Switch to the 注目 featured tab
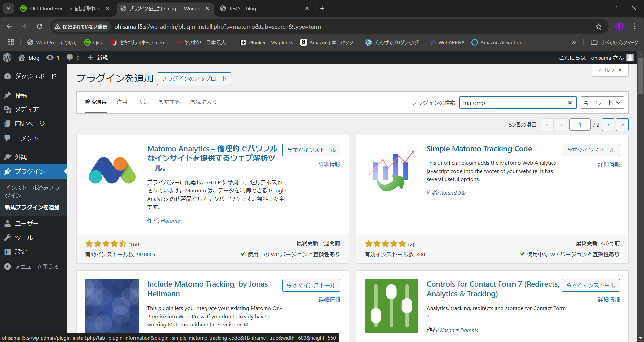 (x=122, y=102)
